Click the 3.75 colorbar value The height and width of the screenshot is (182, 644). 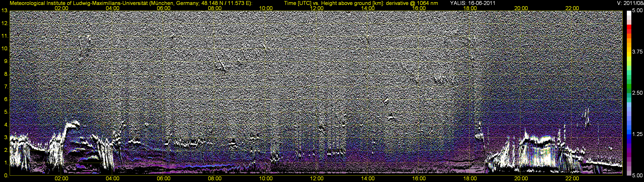pyautogui.click(x=637, y=52)
